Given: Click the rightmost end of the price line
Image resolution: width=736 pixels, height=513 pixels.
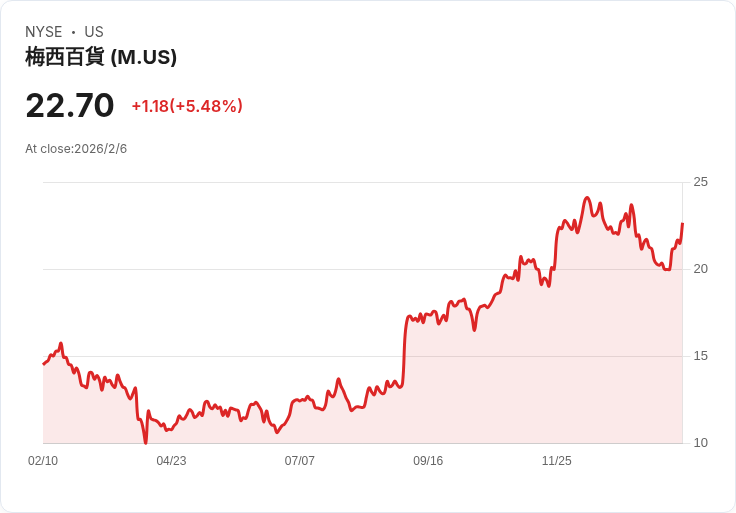Looking at the screenshot, I should click(x=682, y=224).
